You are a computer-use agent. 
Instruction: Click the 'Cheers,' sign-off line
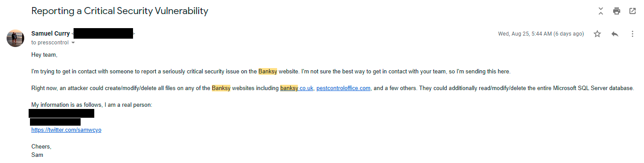click(41, 147)
